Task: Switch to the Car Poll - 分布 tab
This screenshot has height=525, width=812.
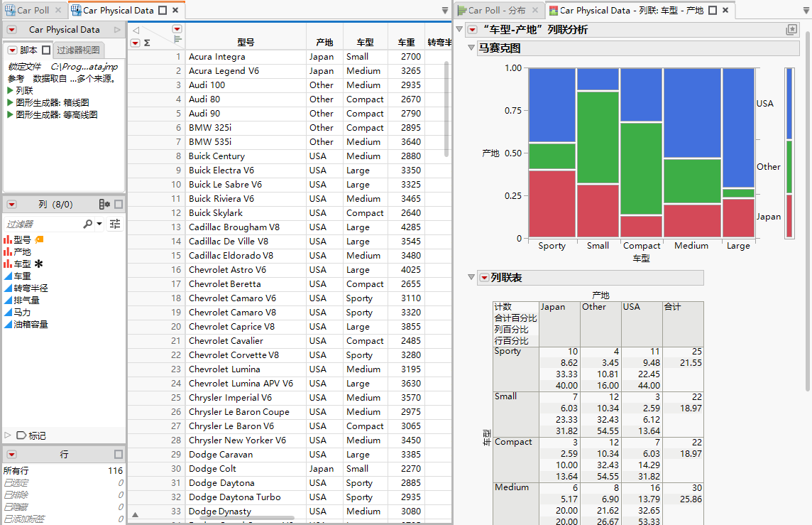Action: point(498,11)
